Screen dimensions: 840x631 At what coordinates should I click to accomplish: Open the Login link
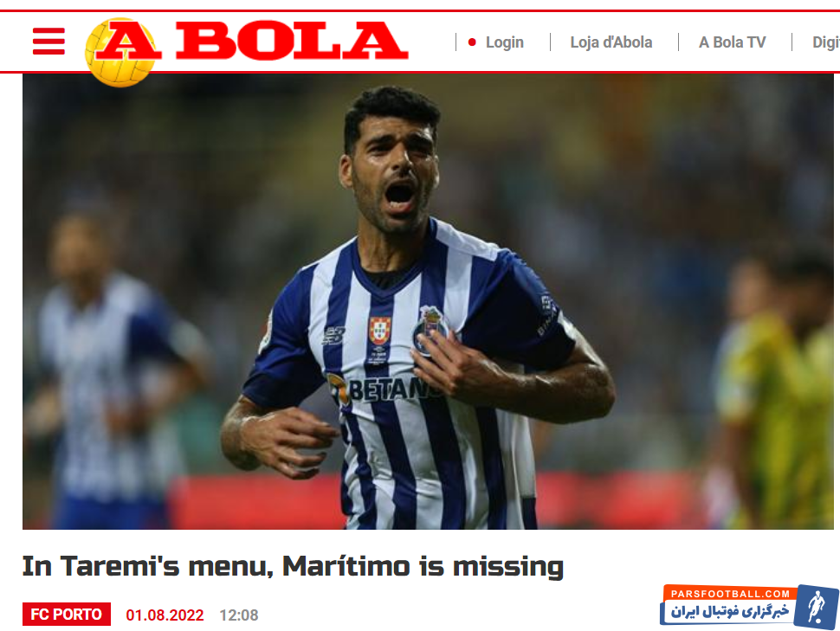505,42
